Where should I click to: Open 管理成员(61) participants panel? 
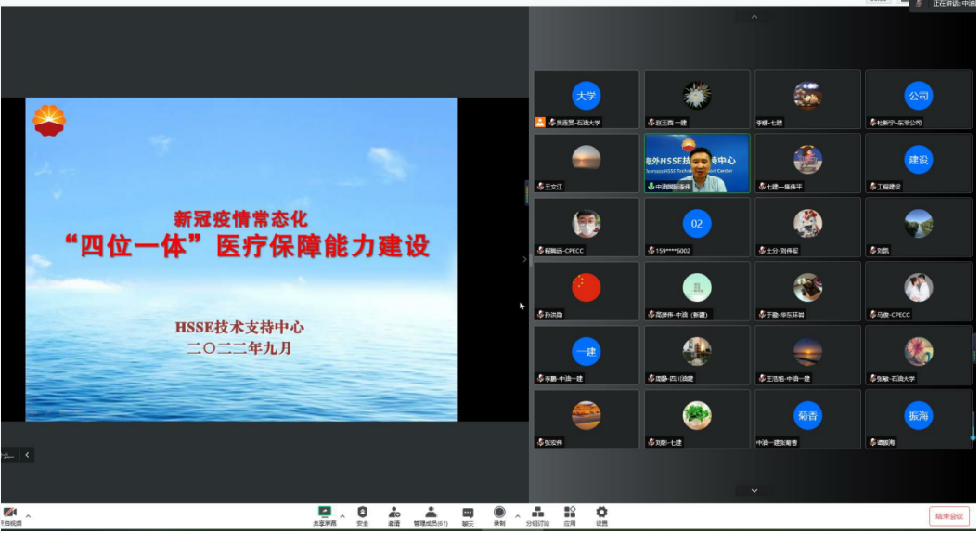pos(431,514)
